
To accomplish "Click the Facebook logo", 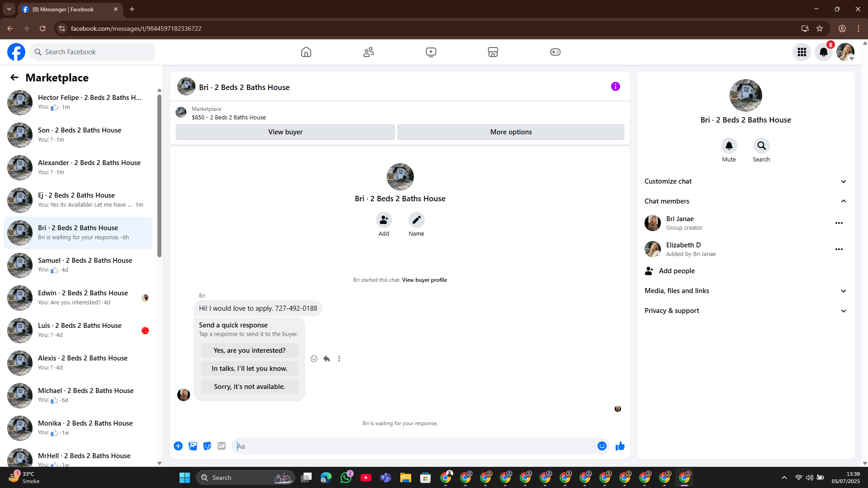I will tap(16, 52).
